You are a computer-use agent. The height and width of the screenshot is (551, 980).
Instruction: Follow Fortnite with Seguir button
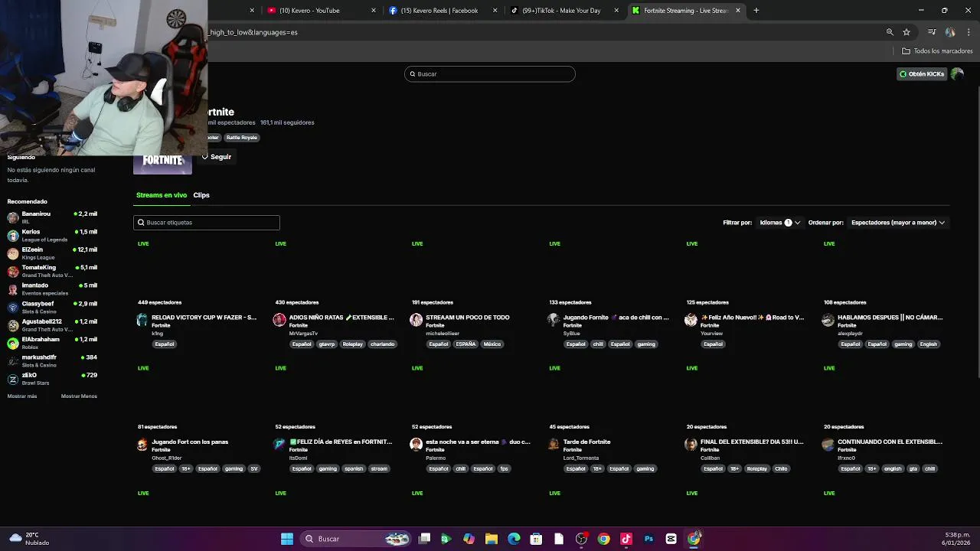217,157
